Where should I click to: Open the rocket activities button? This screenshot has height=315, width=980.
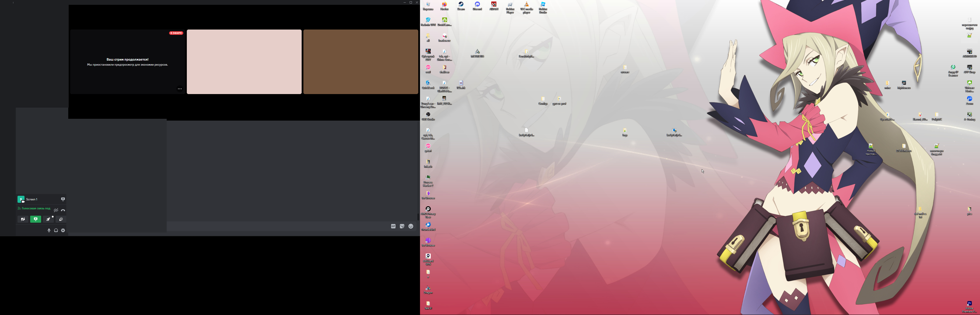click(48, 219)
